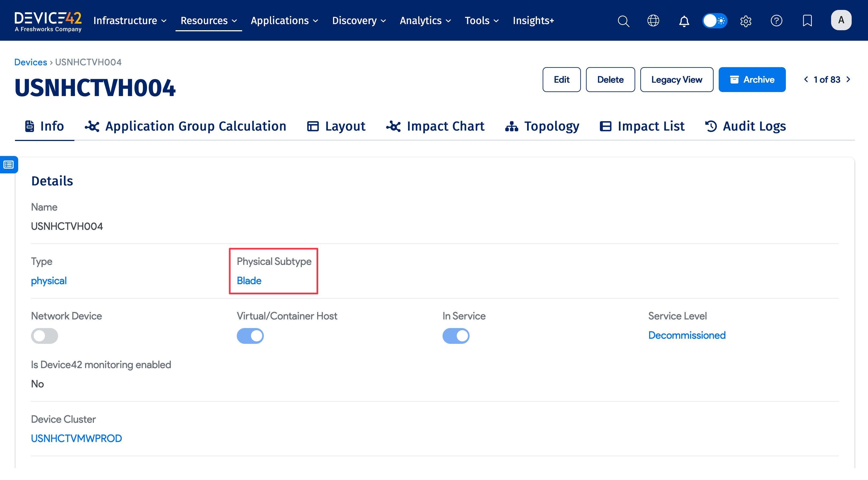
Task: Click the Archive button
Action: pyautogui.click(x=752, y=80)
